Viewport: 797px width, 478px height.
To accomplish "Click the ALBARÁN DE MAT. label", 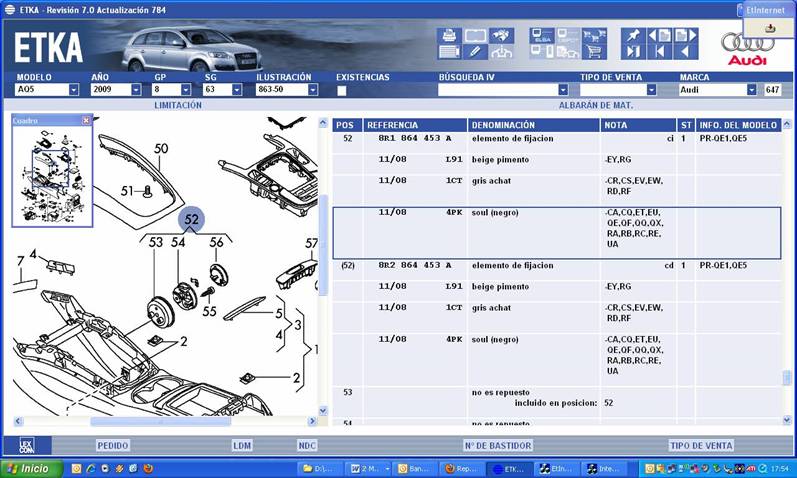I will pos(596,105).
